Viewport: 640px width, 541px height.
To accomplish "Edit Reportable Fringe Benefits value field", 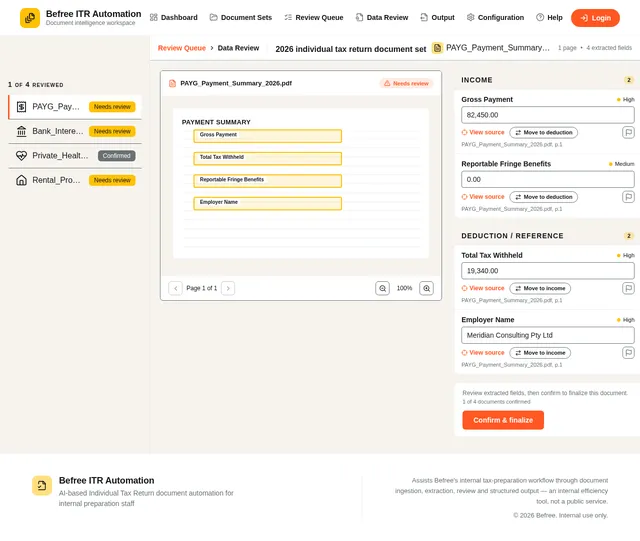I will point(548,180).
